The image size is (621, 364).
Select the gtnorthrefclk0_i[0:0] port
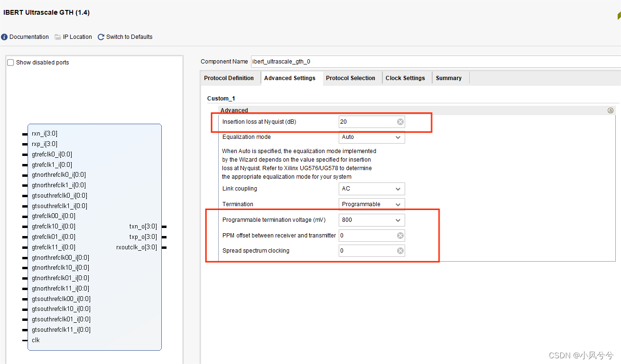59,175
